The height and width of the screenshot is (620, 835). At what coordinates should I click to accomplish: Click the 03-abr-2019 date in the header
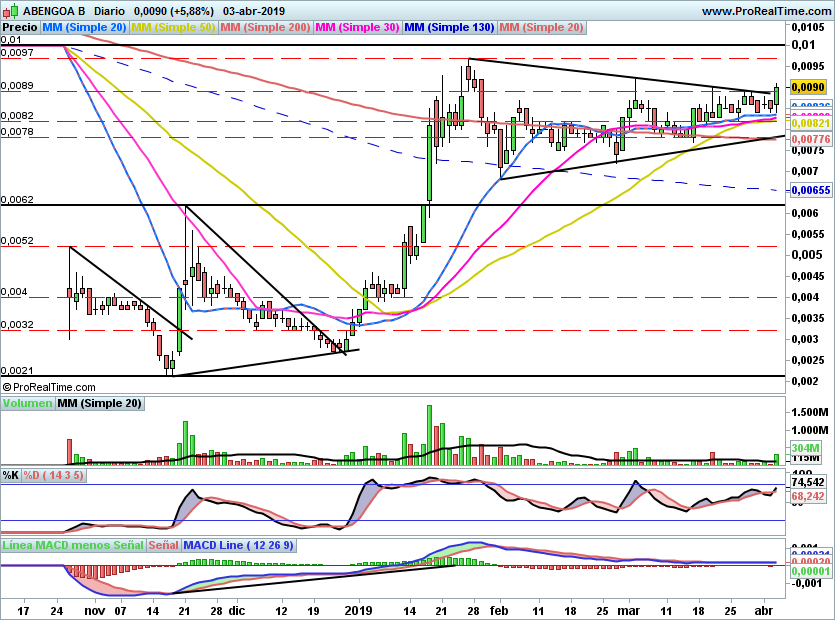point(253,11)
